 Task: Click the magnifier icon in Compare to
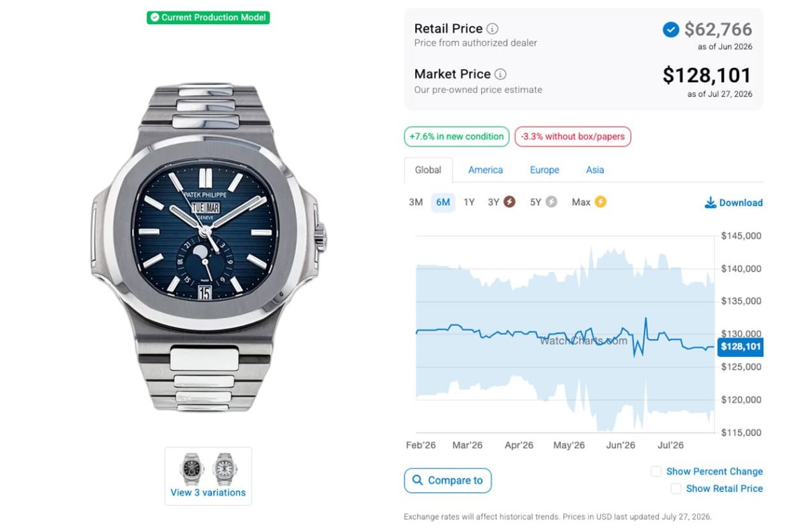tap(418, 480)
